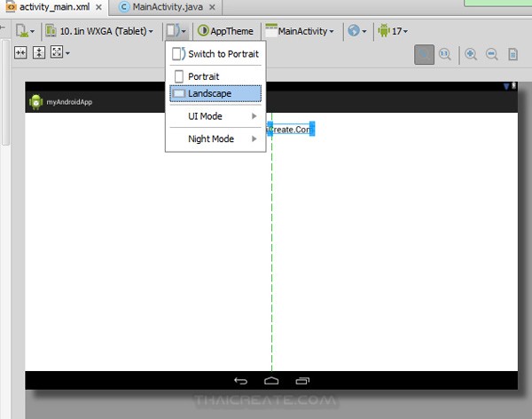Screen dimensions: 532x419
Task: Click the zoom out magnifier icon
Action: [x=491, y=54]
